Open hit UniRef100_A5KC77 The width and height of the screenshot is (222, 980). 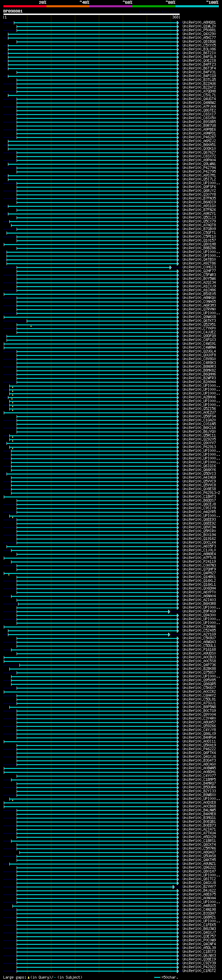point(199,38)
